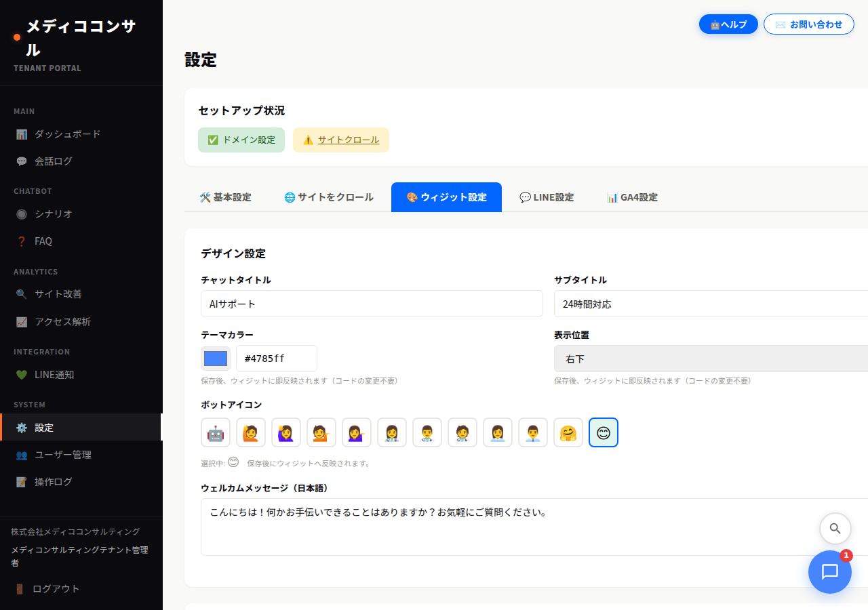Select the robot bot icon
This screenshot has height=610, width=868.
(x=215, y=432)
